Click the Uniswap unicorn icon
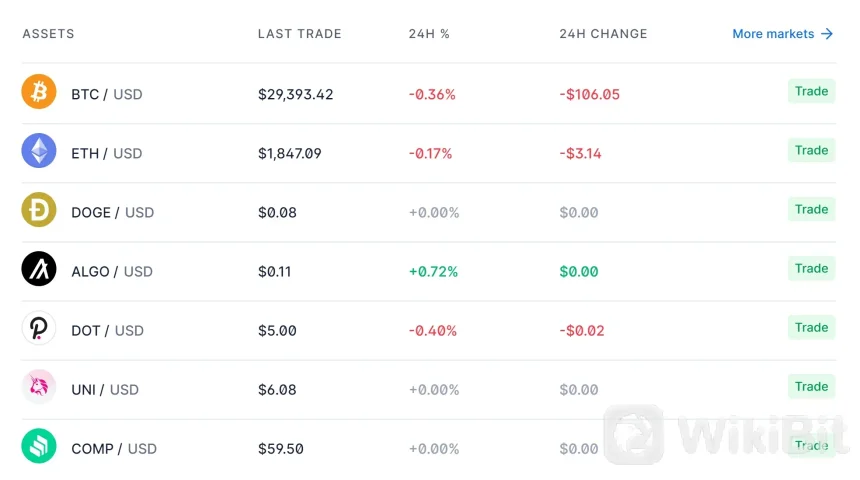 pyautogui.click(x=39, y=388)
